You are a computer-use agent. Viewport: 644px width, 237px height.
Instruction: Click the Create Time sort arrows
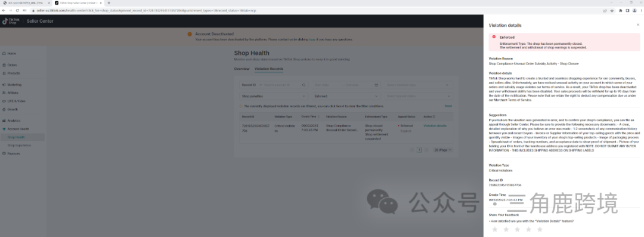pyautogui.click(x=318, y=117)
